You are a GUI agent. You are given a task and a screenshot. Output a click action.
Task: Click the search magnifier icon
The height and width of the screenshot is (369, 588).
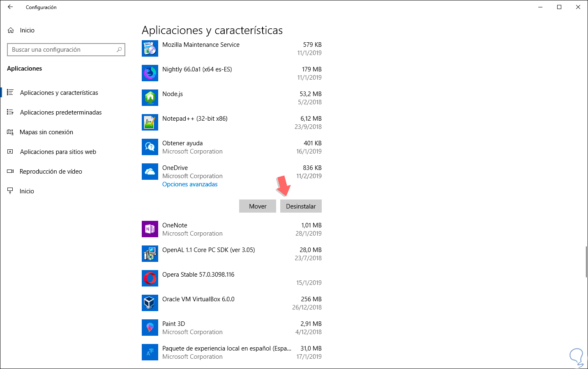coord(119,50)
